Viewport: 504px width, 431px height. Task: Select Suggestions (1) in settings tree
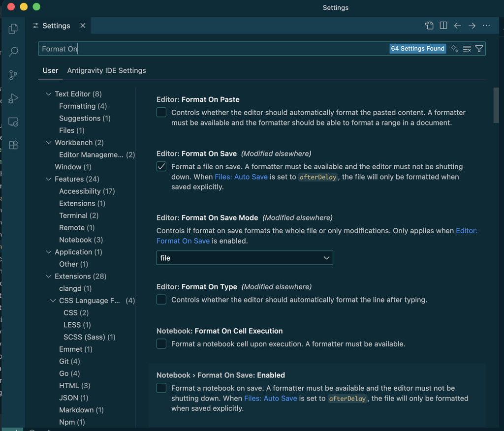pyautogui.click(x=85, y=118)
